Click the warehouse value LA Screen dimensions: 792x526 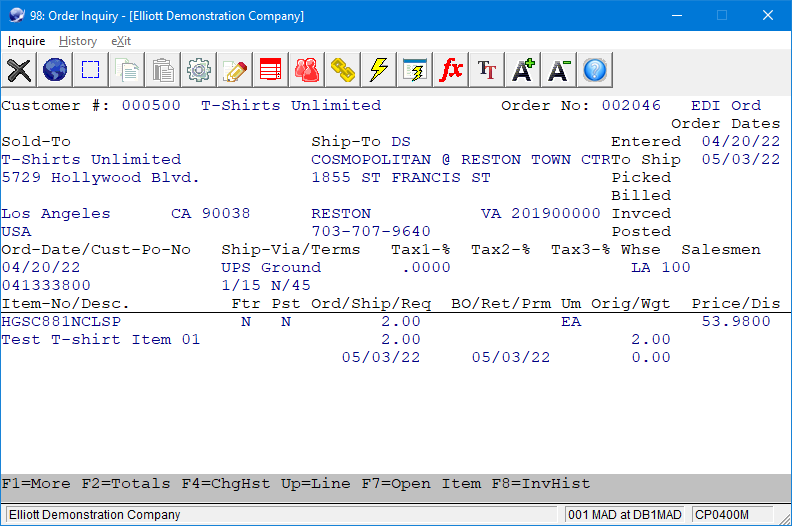click(x=641, y=267)
